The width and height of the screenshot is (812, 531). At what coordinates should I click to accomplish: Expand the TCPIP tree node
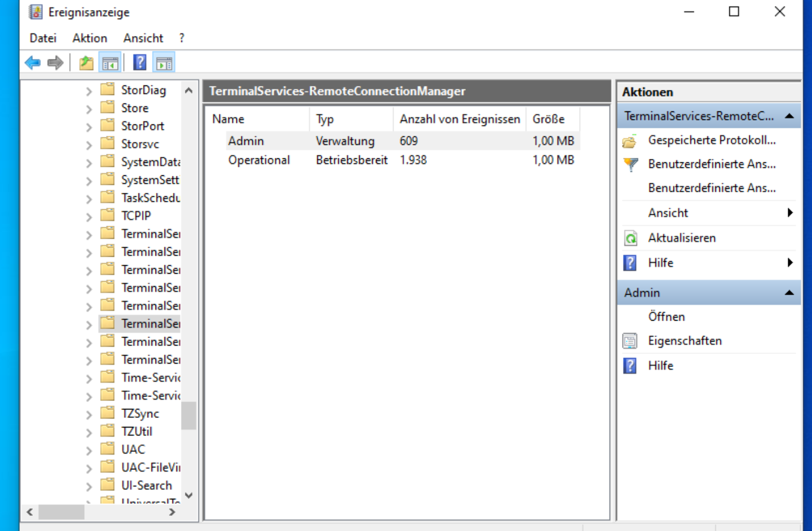click(x=89, y=217)
